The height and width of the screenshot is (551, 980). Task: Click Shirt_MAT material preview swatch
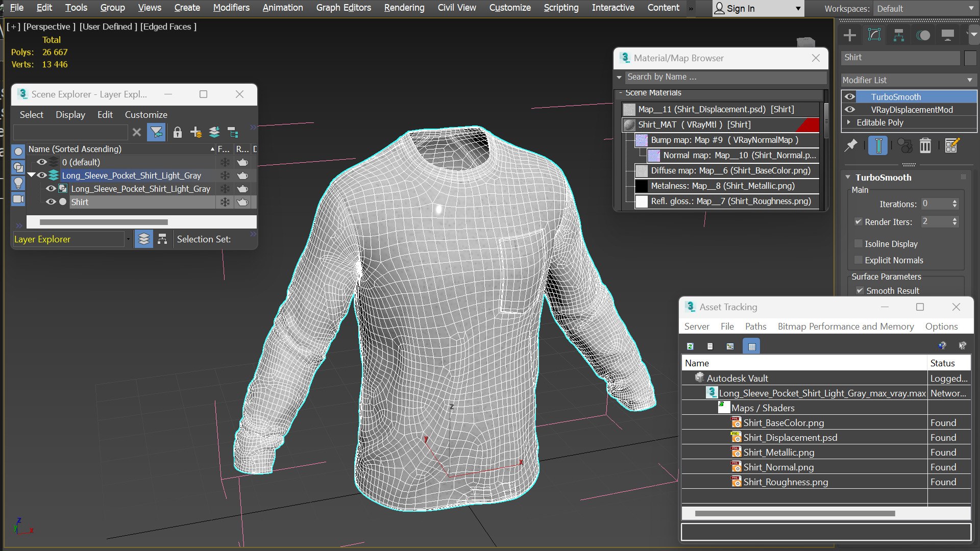click(x=629, y=124)
